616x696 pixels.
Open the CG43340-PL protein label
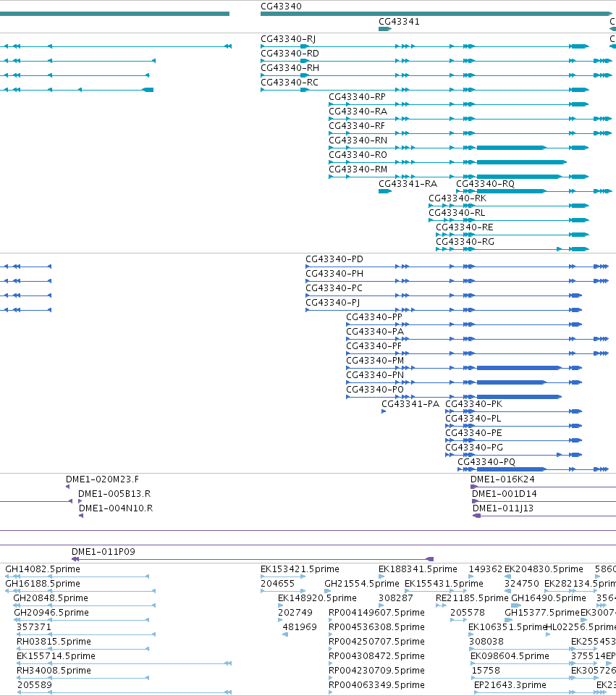click(473, 419)
